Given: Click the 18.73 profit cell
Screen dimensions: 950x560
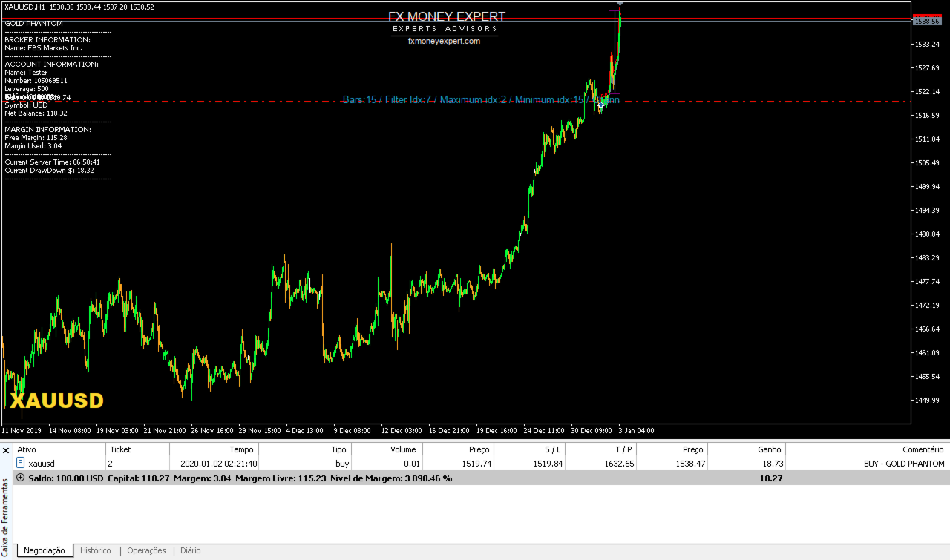Looking at the screenshot, I should (x=771, y=464).
